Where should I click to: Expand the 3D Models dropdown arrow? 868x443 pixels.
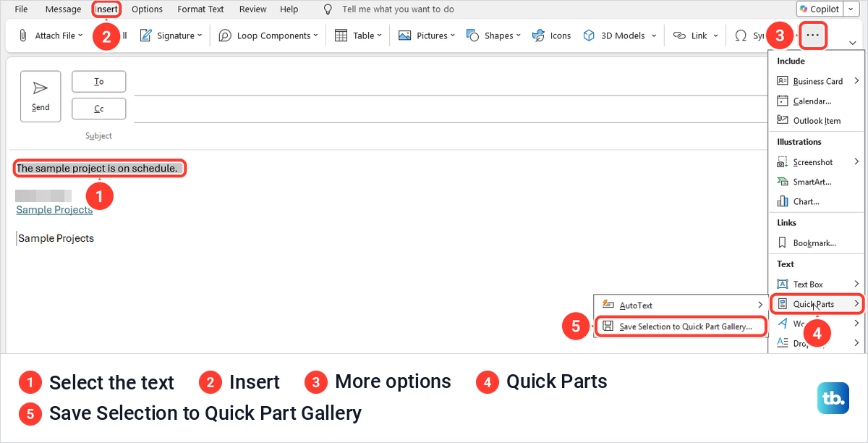pos(654,35)
